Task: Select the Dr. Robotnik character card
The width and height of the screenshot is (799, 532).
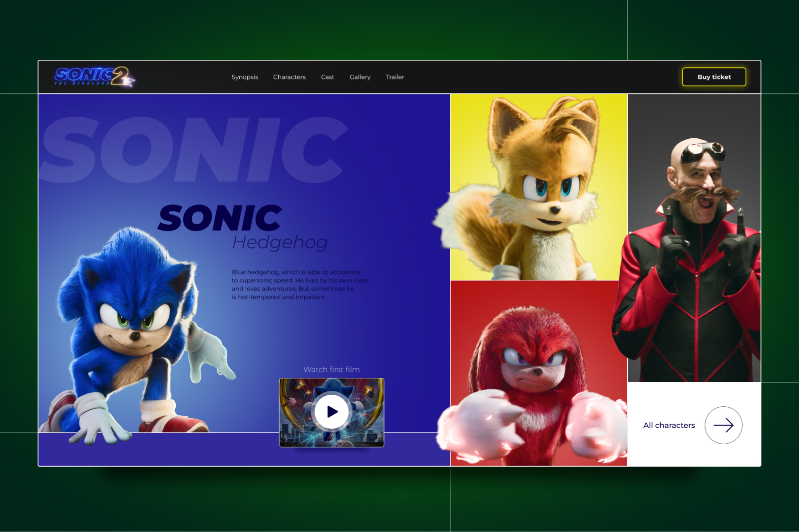Action: (x=694, y=238)
